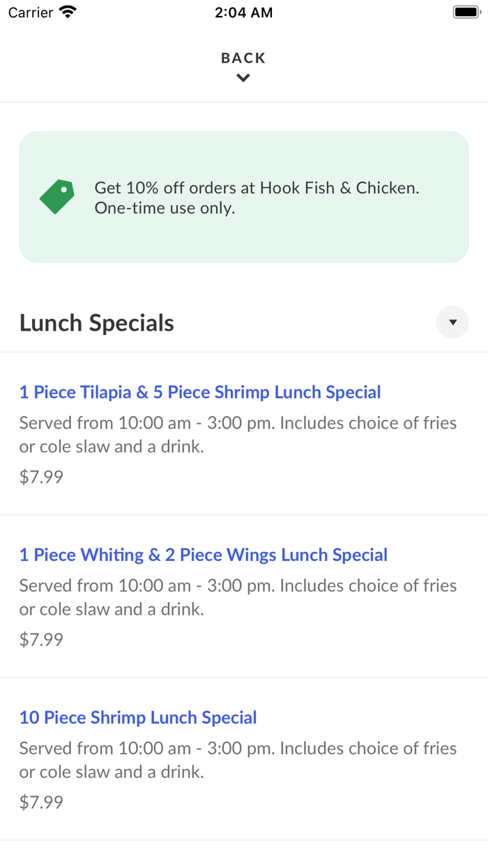Image resolution: width=488 pixels, height=868 pixels.
Task: Select the description text of the 10 Piece Shrimp special
Action: pyautogui.click(x=238, y=759)
